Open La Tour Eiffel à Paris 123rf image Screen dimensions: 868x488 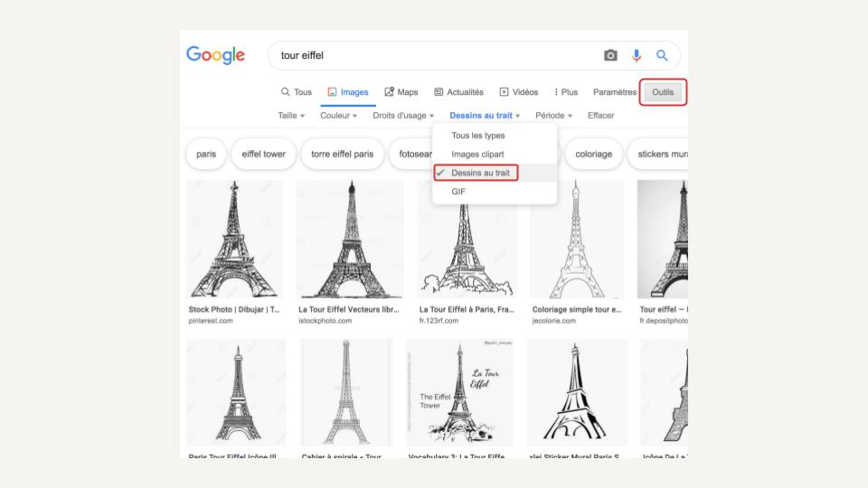coord(467,250)
